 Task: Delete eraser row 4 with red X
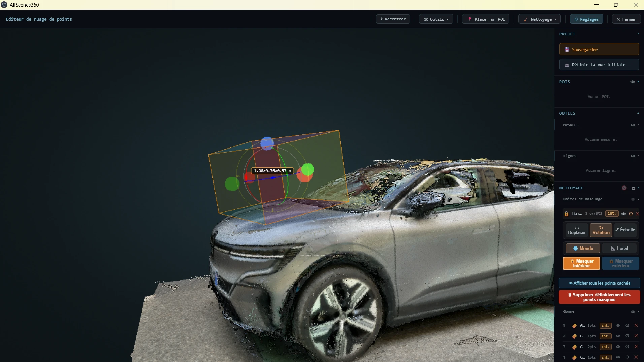(x=636, y=357)
